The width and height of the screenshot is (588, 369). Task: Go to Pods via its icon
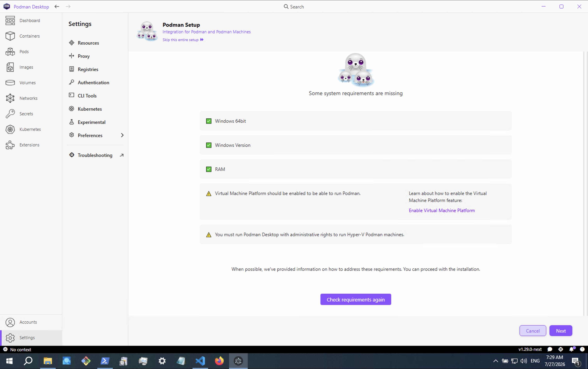(10, 52)
